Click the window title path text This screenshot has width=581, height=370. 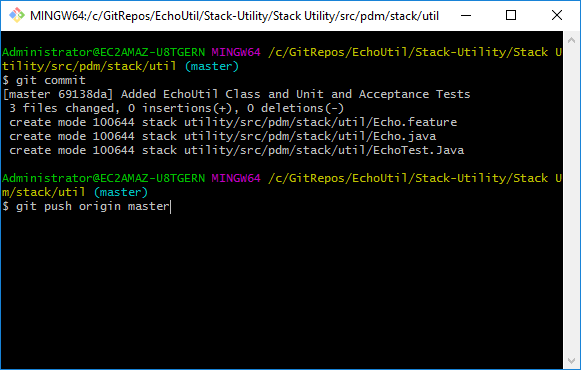(234, 16)
